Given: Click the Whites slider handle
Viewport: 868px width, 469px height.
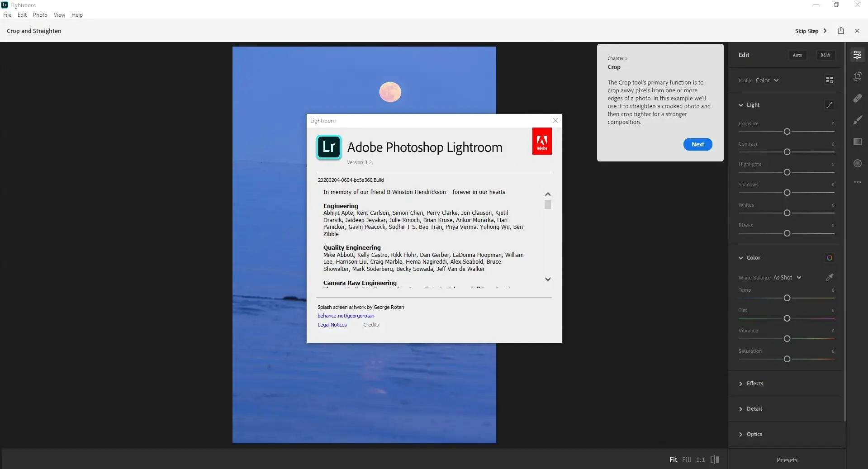Looking at the screenshot, I should coord(787,213).
